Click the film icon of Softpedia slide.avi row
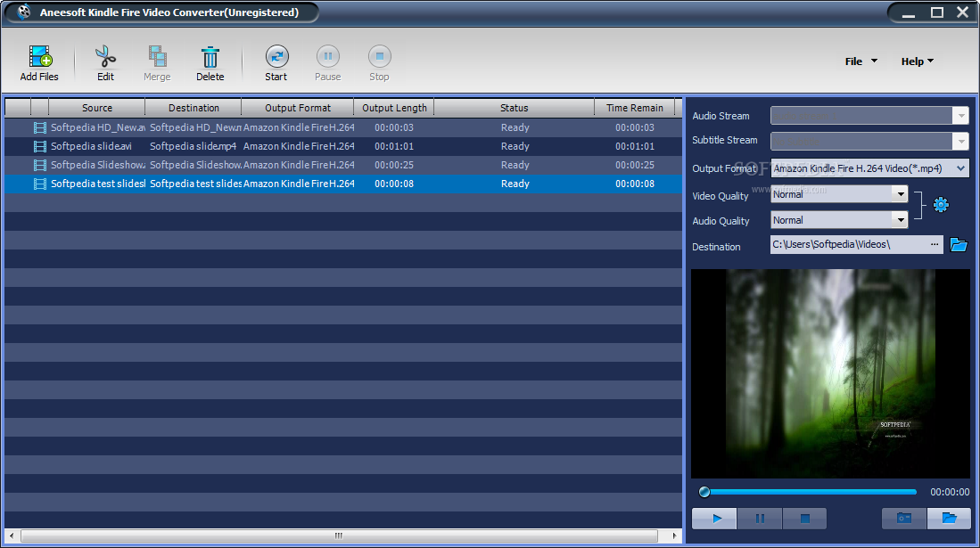This screenshot has width=980, height=548. [40, 146]
